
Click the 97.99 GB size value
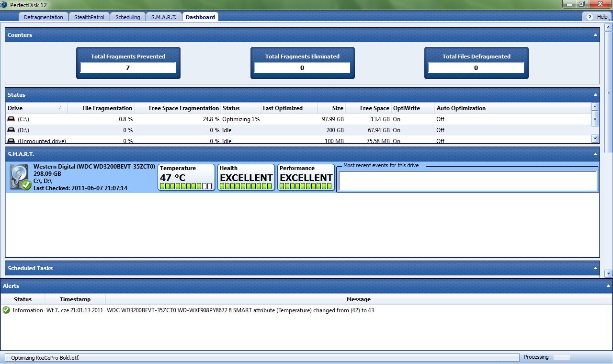[x=333, y=119]
